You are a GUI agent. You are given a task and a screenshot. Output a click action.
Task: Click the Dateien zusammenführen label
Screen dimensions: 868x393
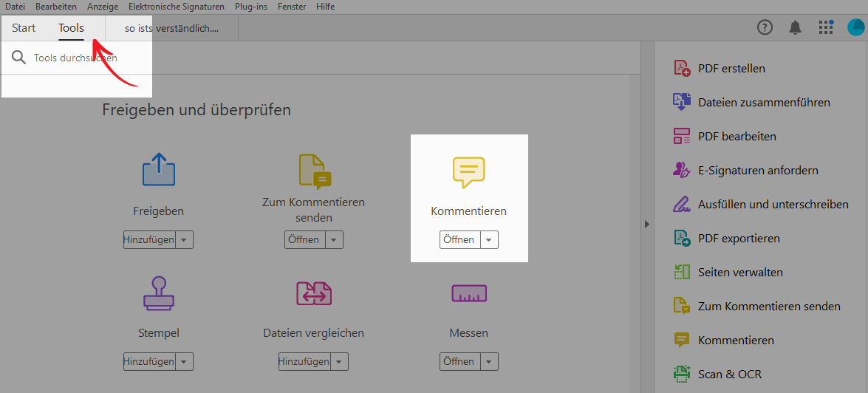click(764, 103)
